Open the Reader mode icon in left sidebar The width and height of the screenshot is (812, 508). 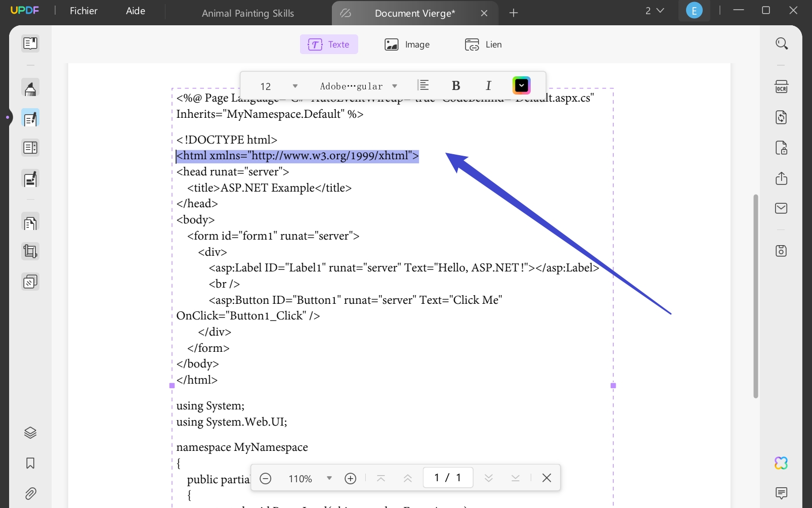point(30,43)
